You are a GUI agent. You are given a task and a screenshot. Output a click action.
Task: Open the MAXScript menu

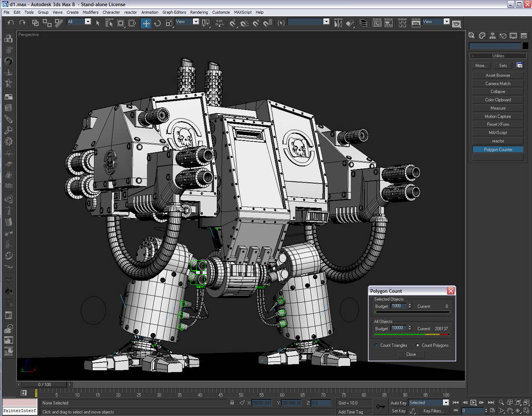tap(243, 12)
